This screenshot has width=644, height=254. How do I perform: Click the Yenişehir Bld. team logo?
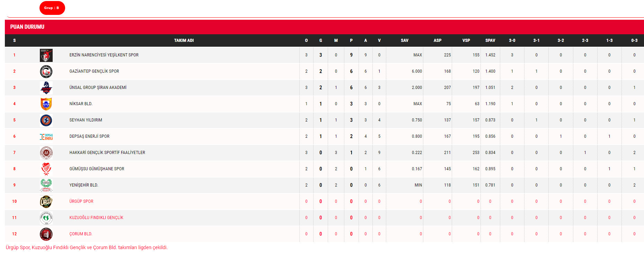46,185
